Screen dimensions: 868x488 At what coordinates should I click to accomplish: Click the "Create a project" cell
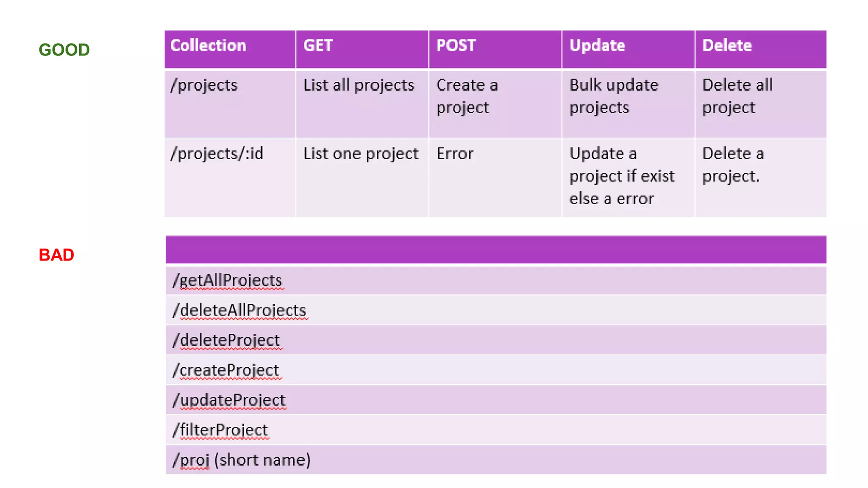click(467, 96)
